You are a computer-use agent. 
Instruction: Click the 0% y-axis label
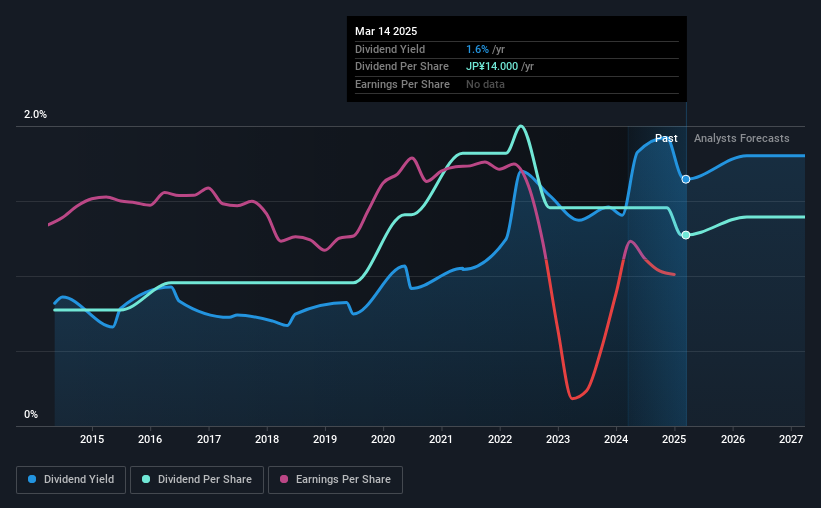point(31,414)
